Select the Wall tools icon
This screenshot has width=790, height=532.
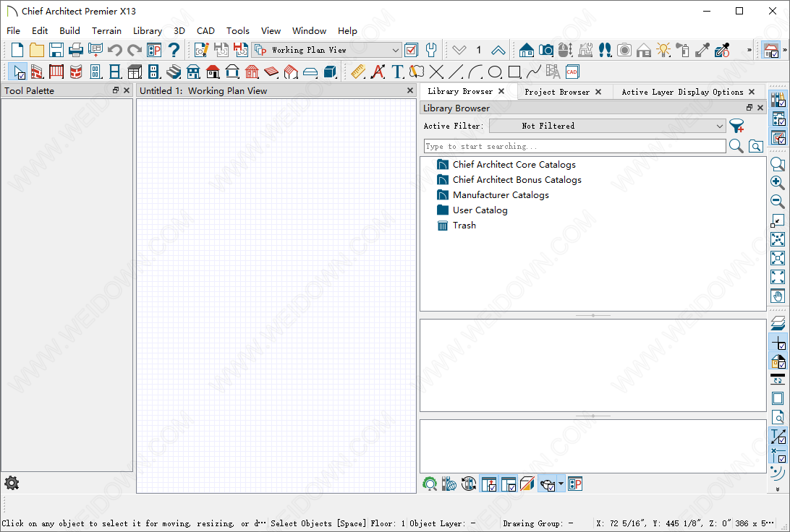37,72
